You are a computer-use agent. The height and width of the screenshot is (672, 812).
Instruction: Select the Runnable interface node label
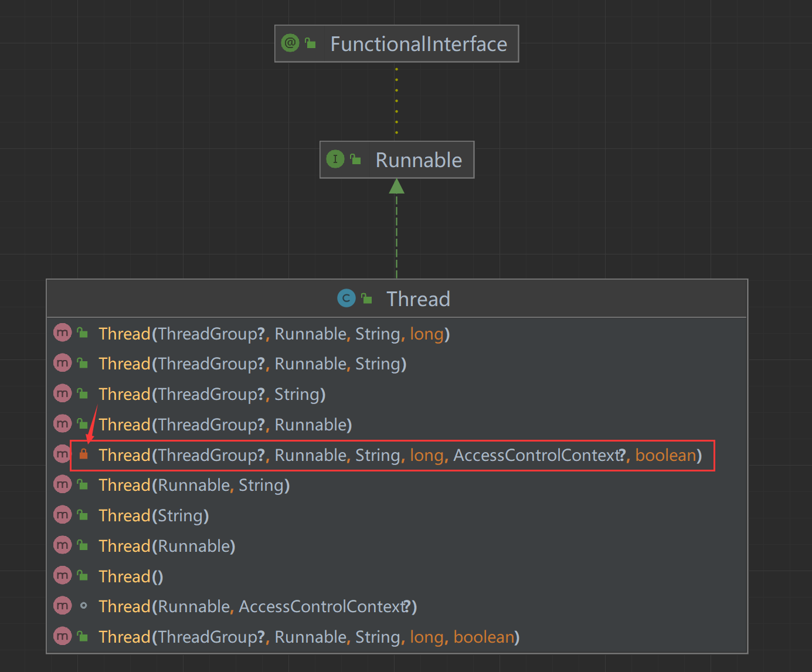pyautogui.click(x=419, y=160)
